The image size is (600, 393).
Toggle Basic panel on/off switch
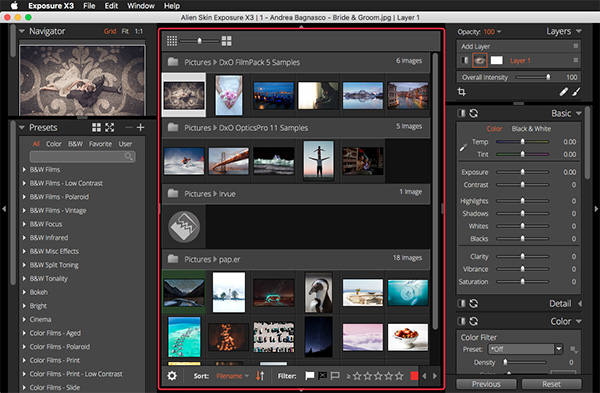point(461,113)
